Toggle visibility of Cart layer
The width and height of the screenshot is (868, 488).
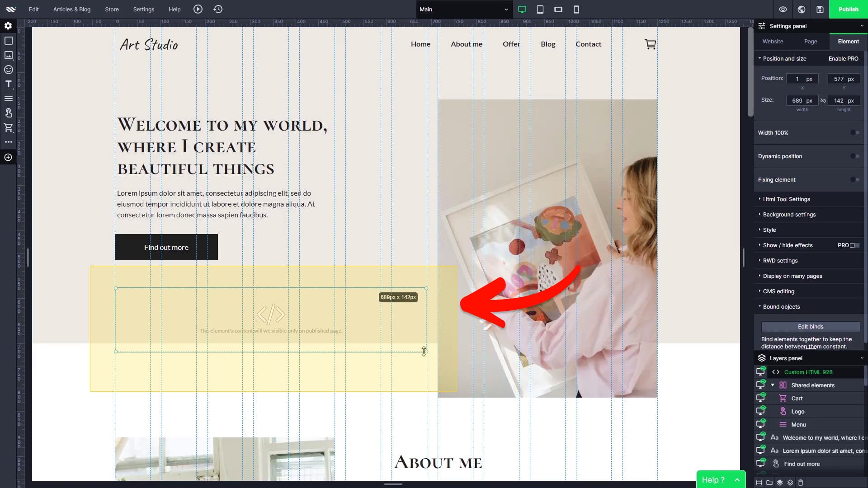point(761,398)
